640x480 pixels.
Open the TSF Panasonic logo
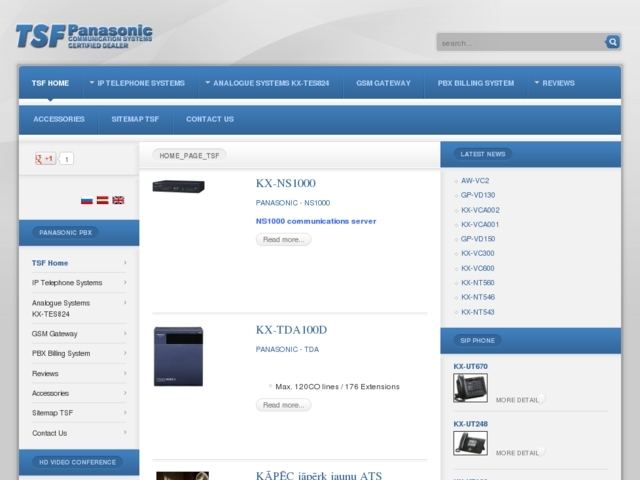[84, 37]
